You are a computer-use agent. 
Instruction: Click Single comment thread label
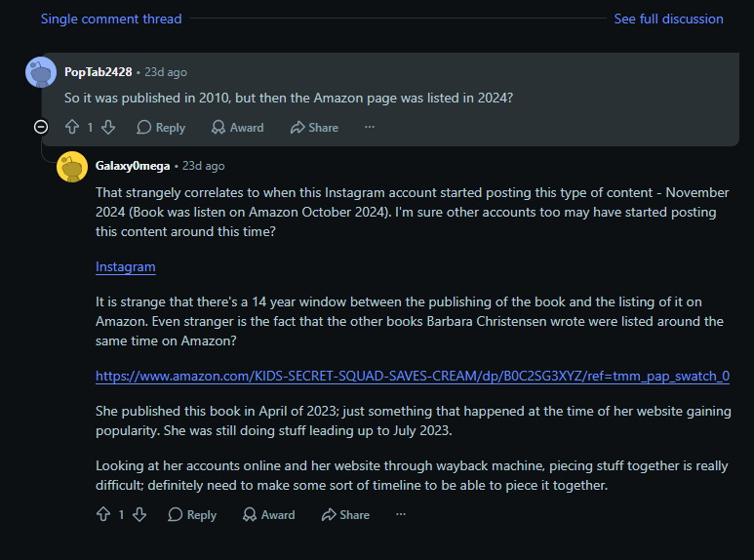pos(111,19)
